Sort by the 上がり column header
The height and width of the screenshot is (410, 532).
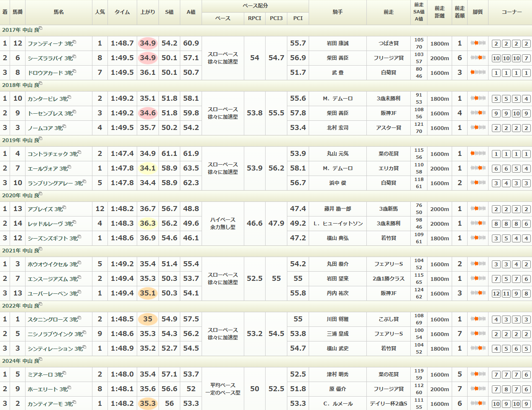pyautogui.click(x=148, y=12)
